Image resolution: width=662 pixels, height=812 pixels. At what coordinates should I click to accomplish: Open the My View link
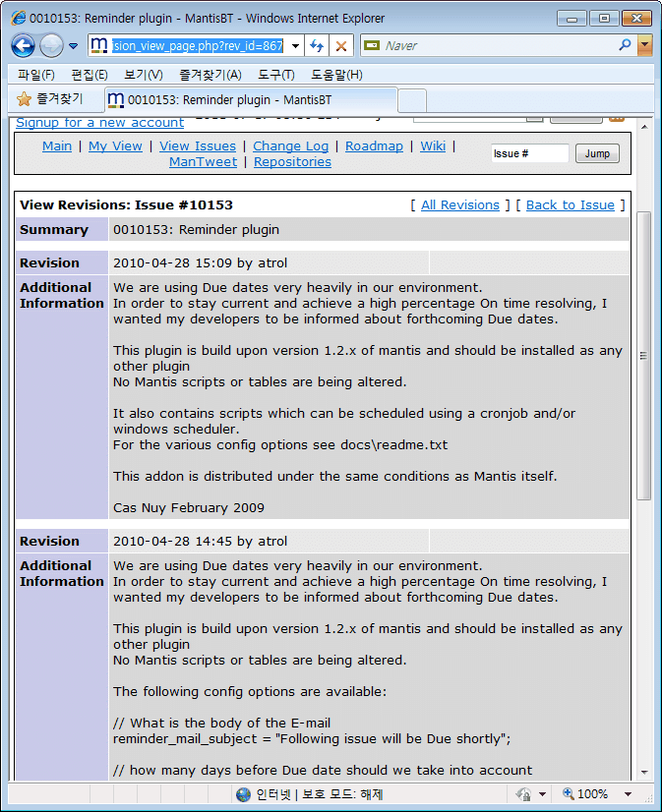[115, 146]
